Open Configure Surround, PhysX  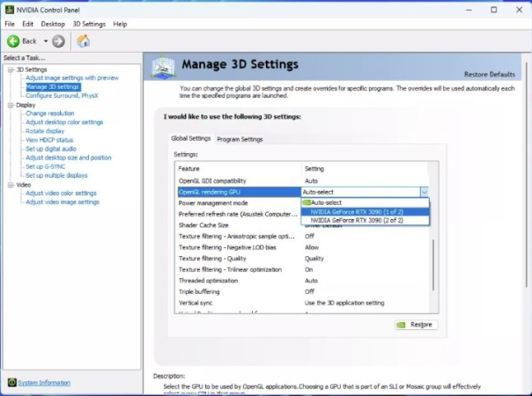62,96
